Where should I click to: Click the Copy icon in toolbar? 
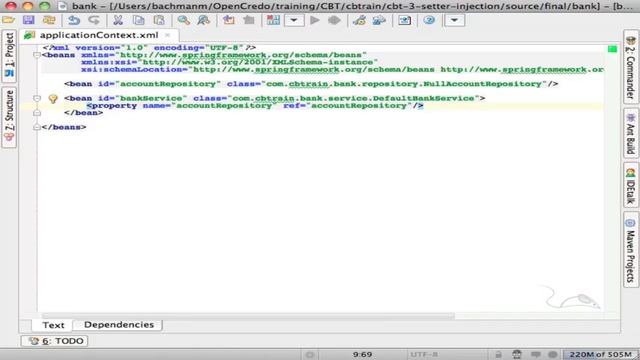[139, 20]
